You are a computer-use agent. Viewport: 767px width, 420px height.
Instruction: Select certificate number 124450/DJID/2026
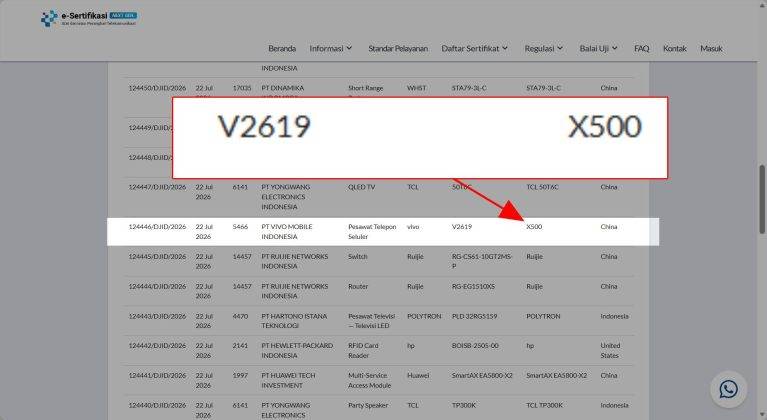[x=157, y=88]
